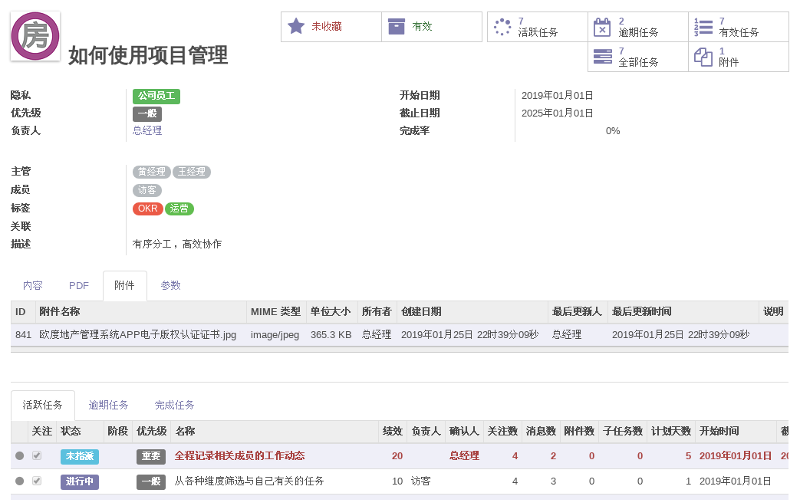800x500 pixels.
Task: Click the star icon for 未收藏
Action: pyautogui.click(x=296, y=26)
